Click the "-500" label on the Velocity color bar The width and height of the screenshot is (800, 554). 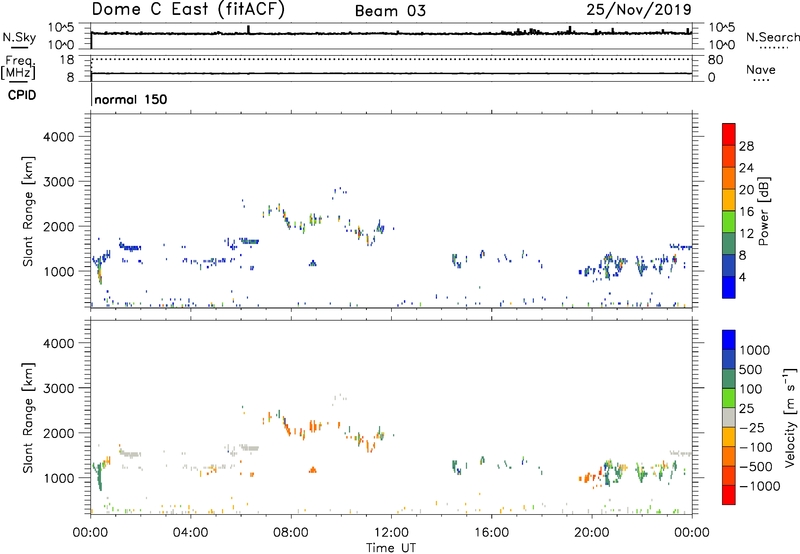click(755, 467)
